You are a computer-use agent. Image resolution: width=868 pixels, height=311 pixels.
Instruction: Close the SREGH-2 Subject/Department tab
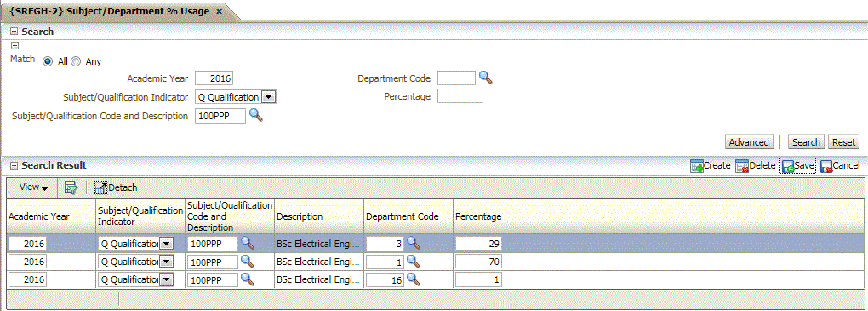[219, 11]
